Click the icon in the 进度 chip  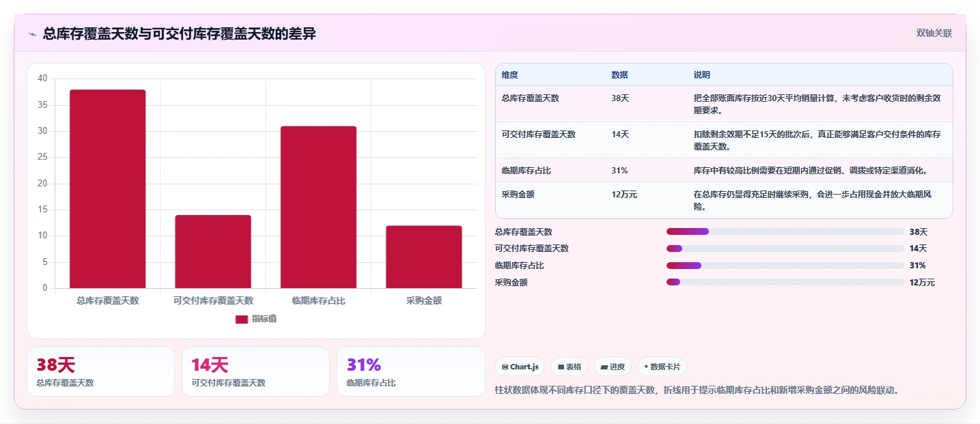click(604, 367)
